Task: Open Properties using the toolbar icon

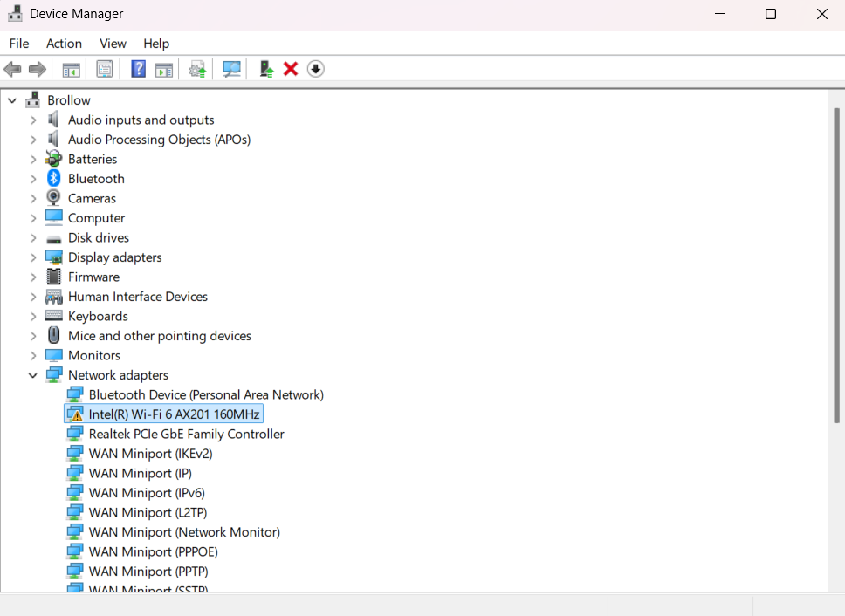Action: 104,69
